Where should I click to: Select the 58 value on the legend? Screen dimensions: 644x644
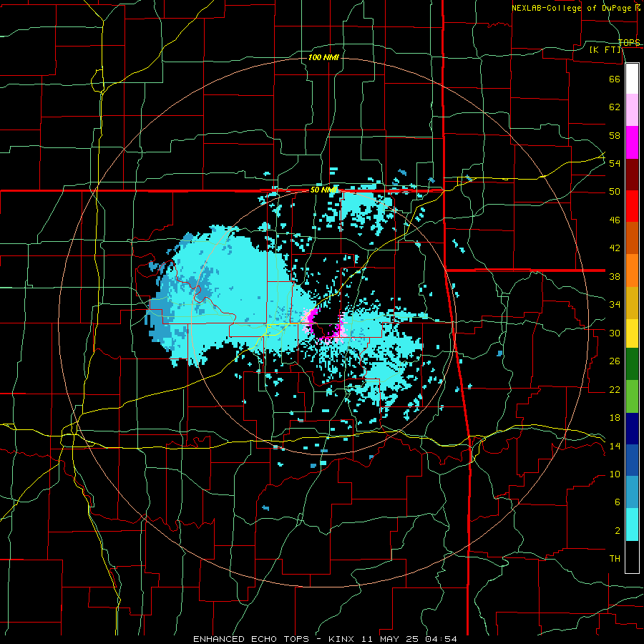pyautogui.click(x=615, y=135)
